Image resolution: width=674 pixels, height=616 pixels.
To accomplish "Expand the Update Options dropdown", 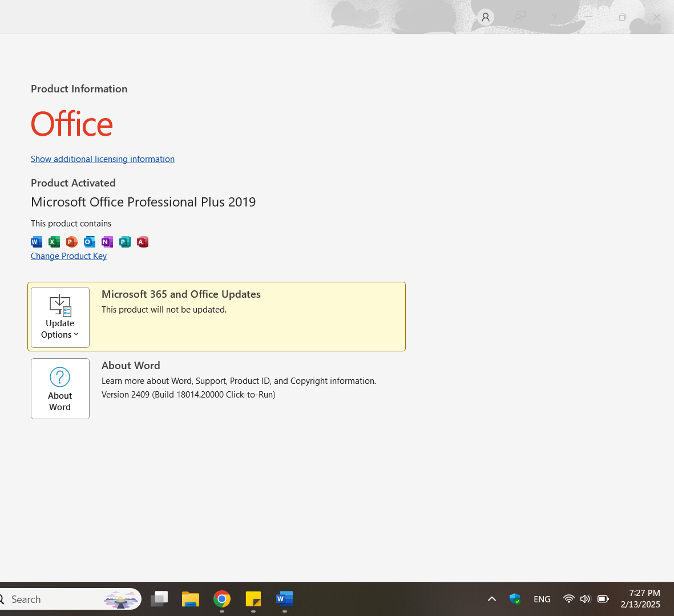I will coord(60,318).
